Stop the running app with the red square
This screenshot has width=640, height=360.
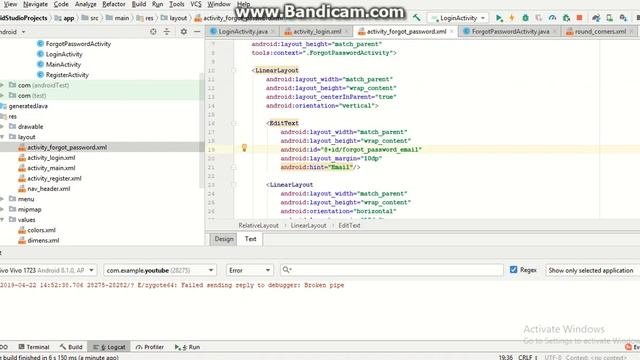coord(579,18)
